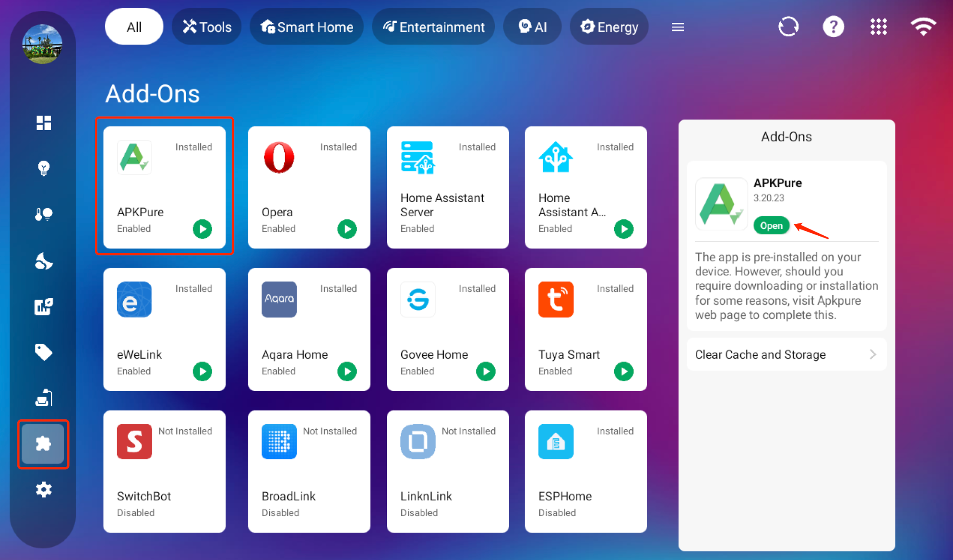The width and height of the screenshot is (953, 560).
Task: Select the Entertainment category tab
Action: pos(433,27)
